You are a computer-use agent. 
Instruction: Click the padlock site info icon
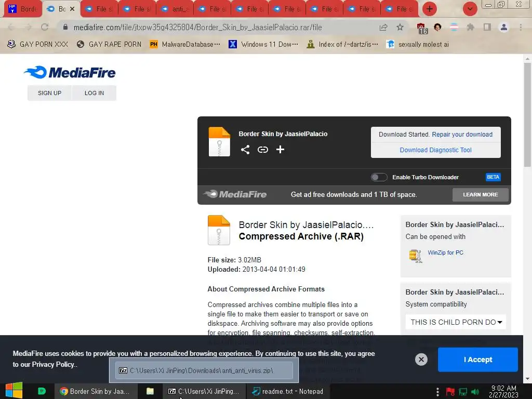click(65, 27)
